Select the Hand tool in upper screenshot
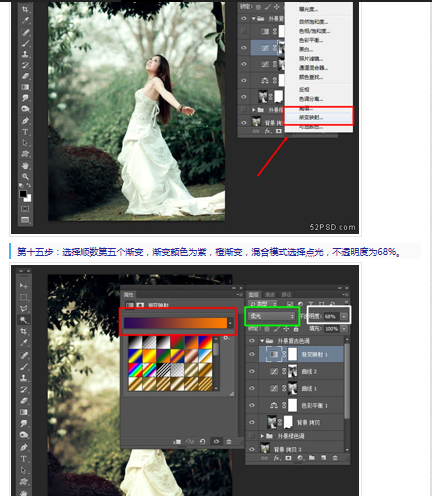 click(x=25, y=165)
